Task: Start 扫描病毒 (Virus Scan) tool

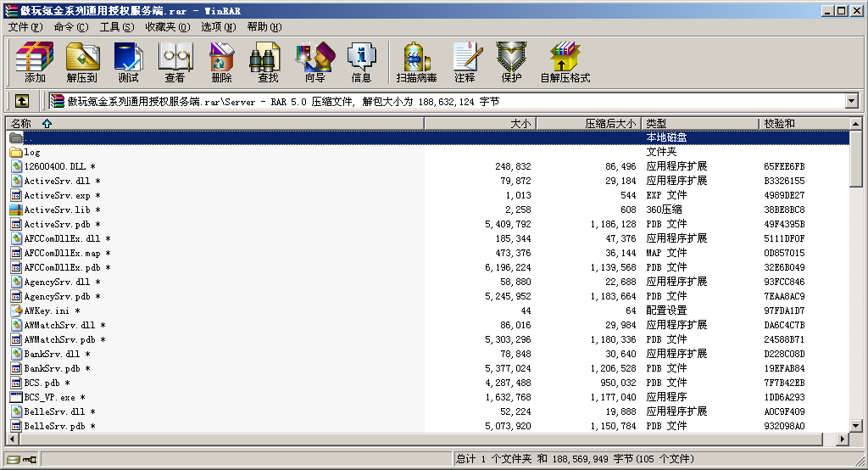Action: 416,63
